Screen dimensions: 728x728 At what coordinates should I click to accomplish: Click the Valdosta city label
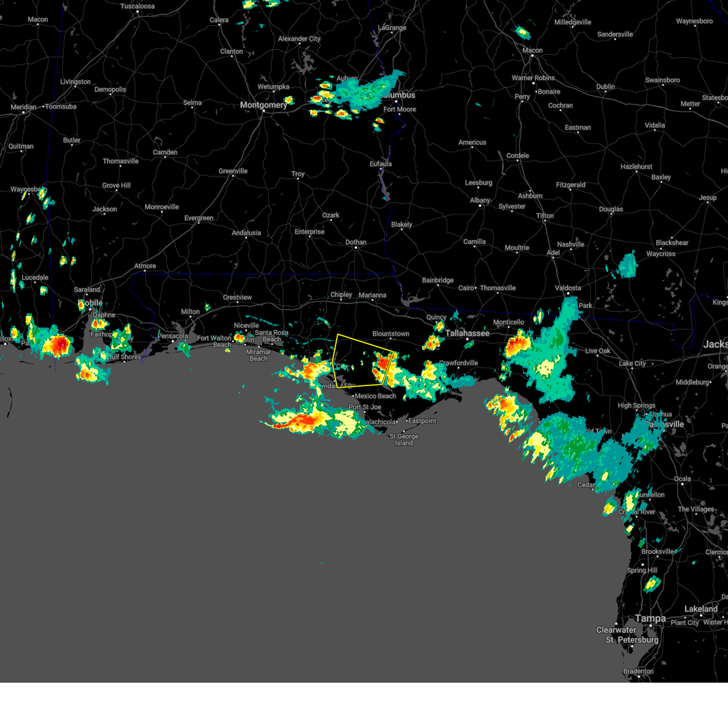coord(568,288)
